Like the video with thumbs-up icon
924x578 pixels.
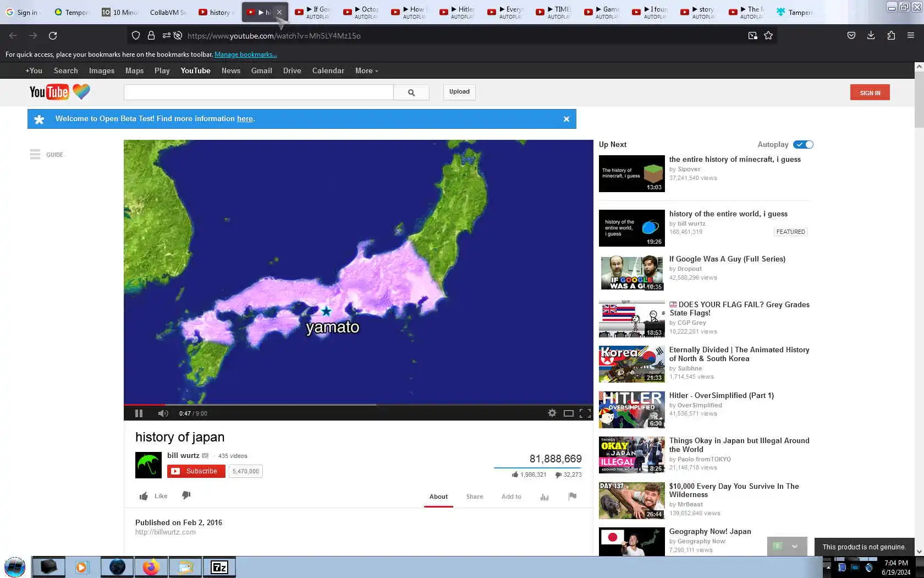click(x=144, y=496)
